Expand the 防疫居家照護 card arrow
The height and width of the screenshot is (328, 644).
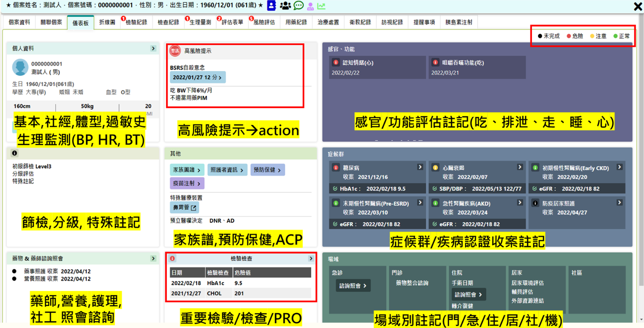[619, 202]
